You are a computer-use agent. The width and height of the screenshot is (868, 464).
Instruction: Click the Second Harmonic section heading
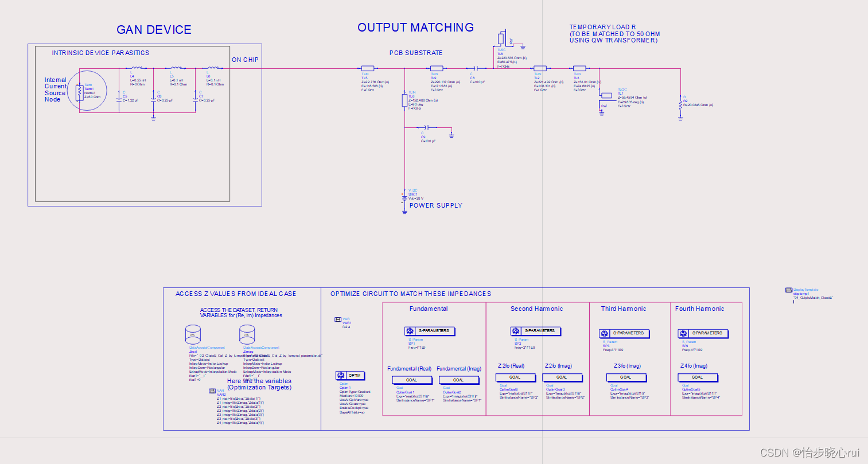[537, 309]
